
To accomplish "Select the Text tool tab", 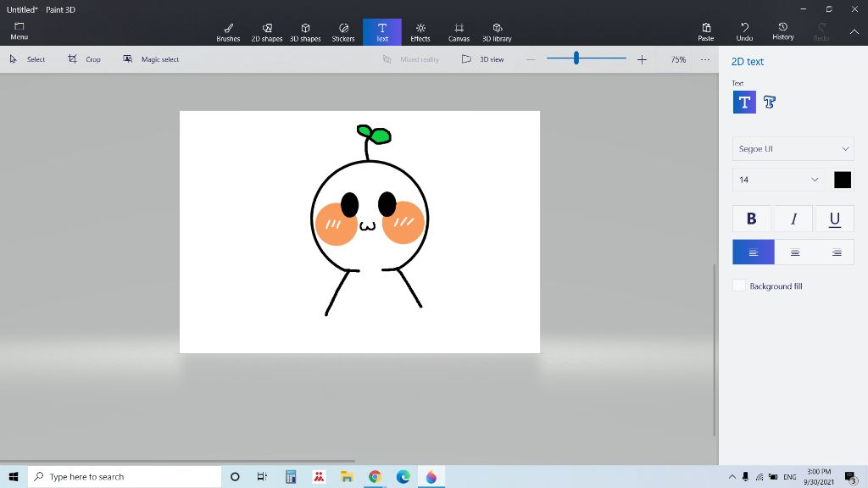I will point(382,32).
